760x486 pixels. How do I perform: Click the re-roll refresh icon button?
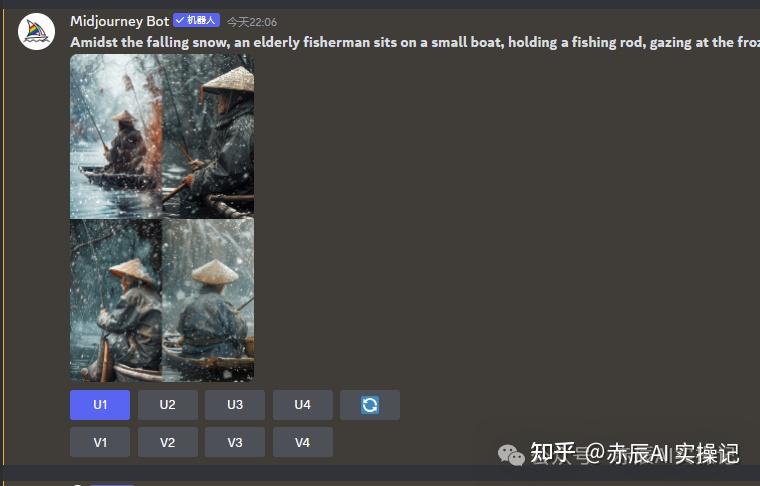(x=370, y=405)
